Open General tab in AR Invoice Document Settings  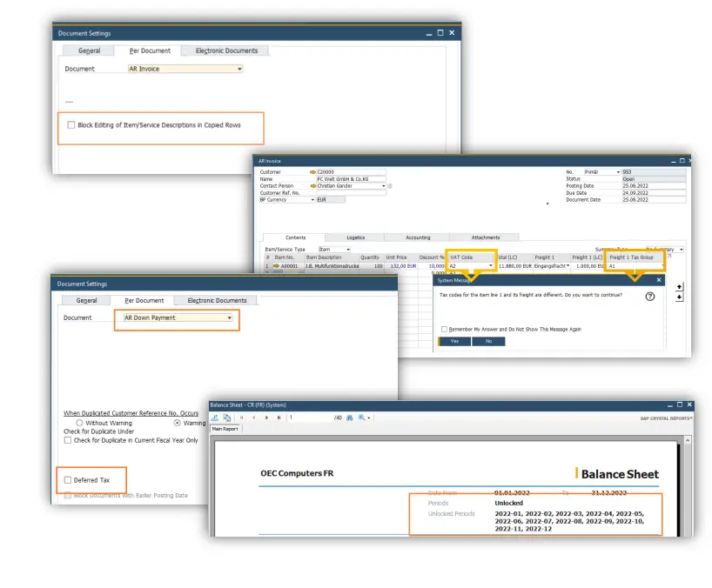(x=89, y=50)
